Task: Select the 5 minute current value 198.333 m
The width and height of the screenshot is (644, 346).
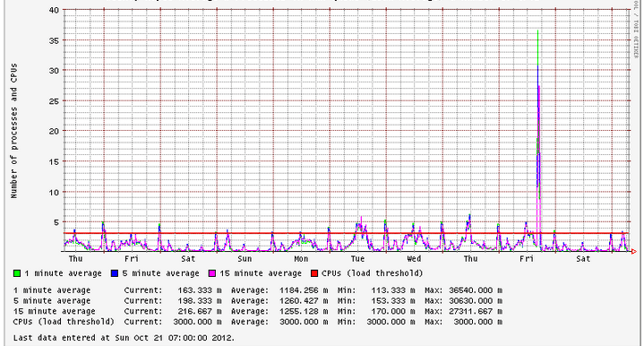Action: pos(199,301)
